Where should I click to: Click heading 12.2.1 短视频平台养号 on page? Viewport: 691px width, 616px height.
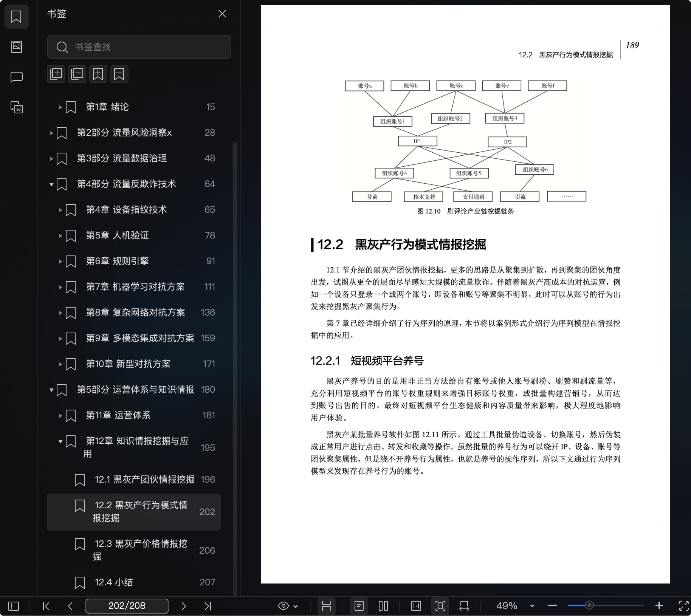(x=367, y=361)
